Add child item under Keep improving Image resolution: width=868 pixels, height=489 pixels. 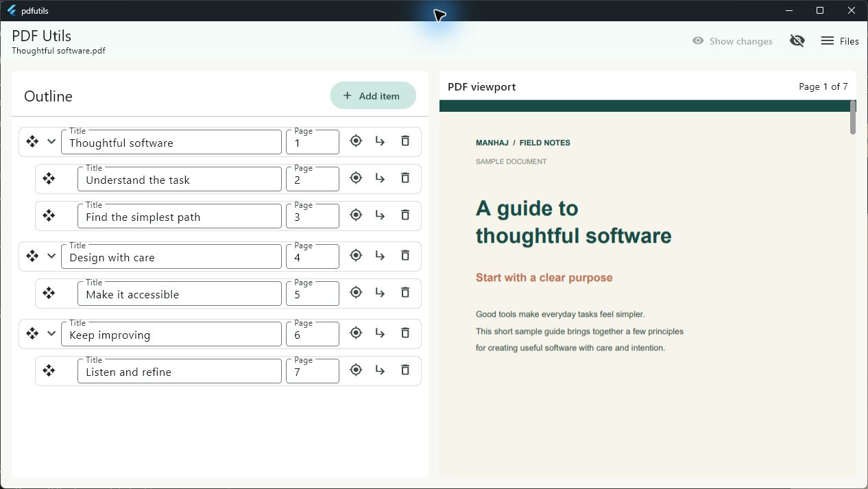380,333
